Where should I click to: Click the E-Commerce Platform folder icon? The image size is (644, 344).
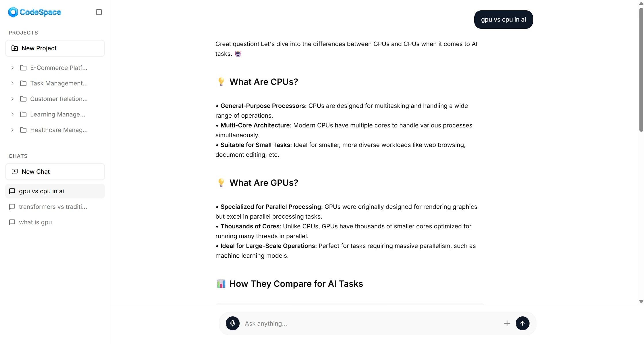pyautogui.click(x=23, y=68)
